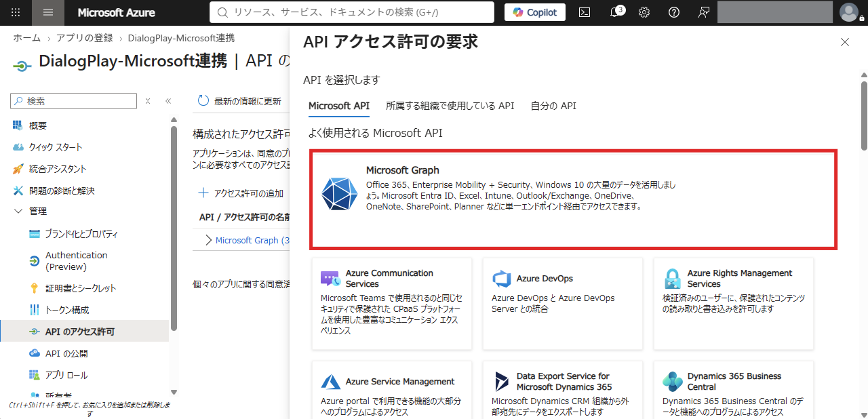Focus the resource search box in header
Image resolution: width=868 pixels, height=419 pixels.
[x=352, y=12]
